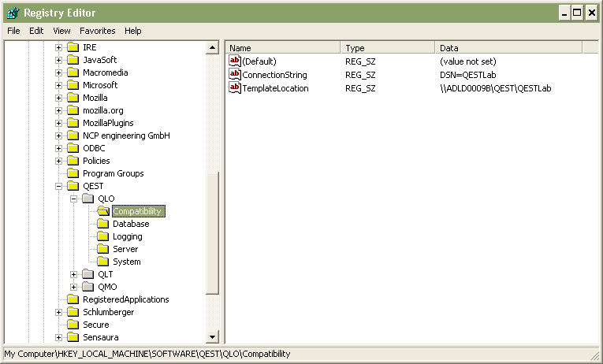Collapse the QLO key node
Viewport: 603px width, 364px height.
tap(74, 199)
